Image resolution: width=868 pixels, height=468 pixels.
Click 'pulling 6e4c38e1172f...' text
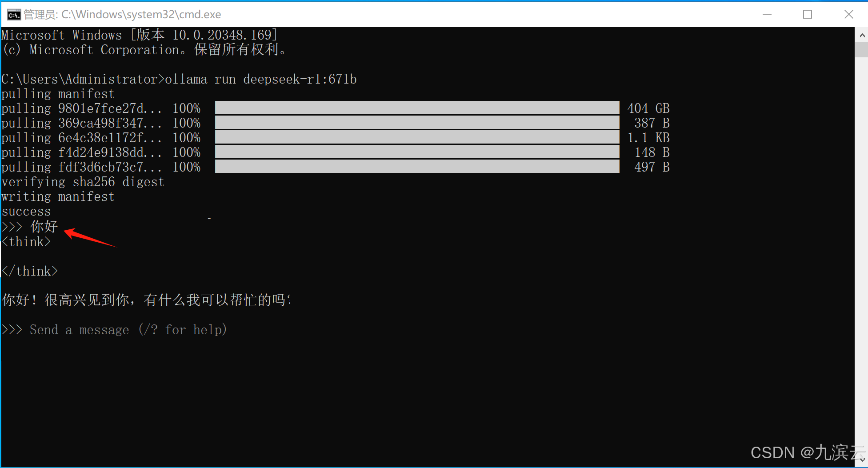point(82,138)
